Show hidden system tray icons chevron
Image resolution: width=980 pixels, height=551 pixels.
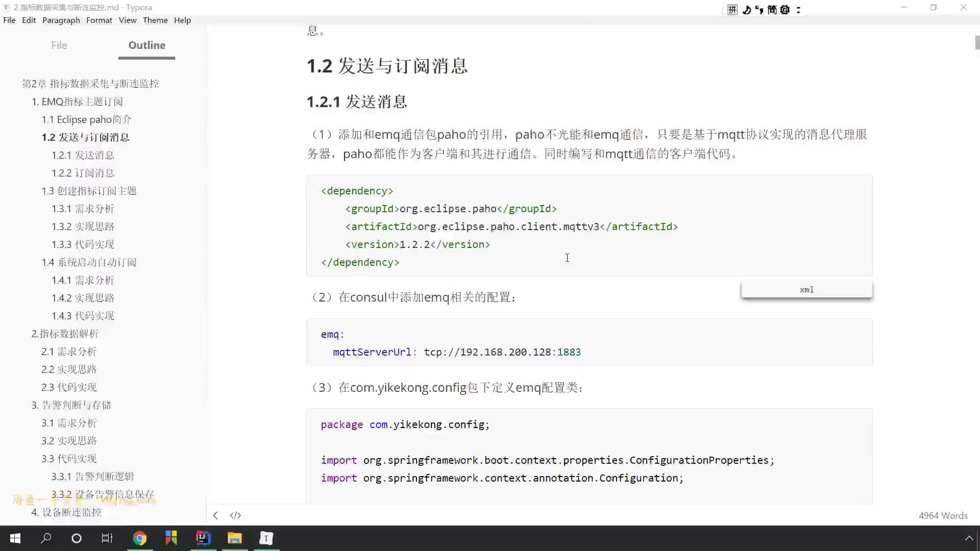pos(968,538)
